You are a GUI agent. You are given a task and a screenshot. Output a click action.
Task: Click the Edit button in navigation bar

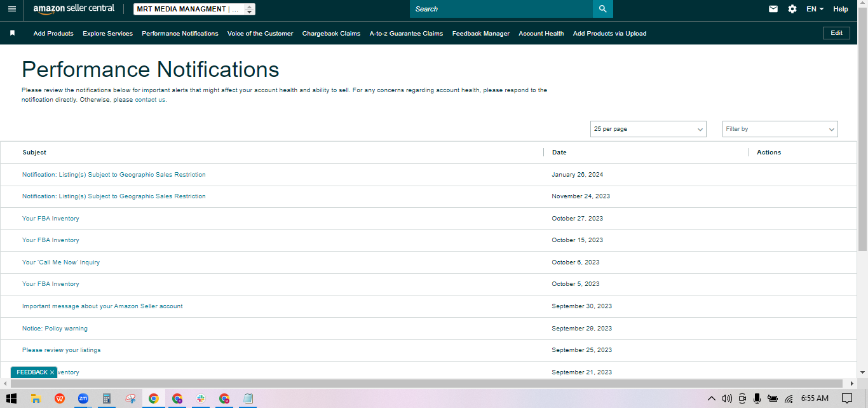pyautogui.click(x=836, y=33)
